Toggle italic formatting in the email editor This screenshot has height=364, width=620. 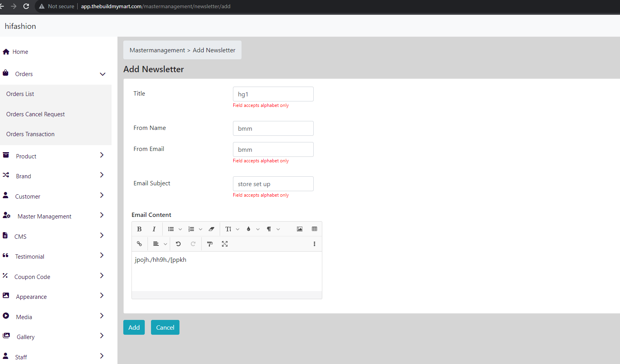click(154, 229)
